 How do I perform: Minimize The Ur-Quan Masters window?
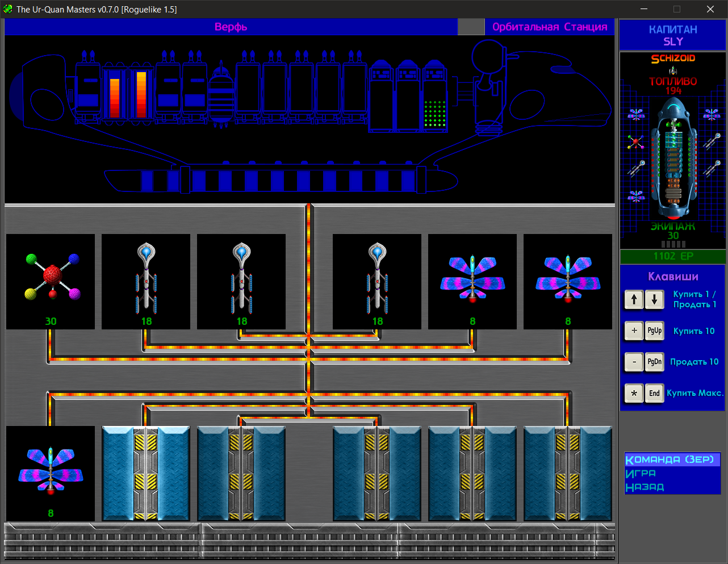tap(644, 9)
